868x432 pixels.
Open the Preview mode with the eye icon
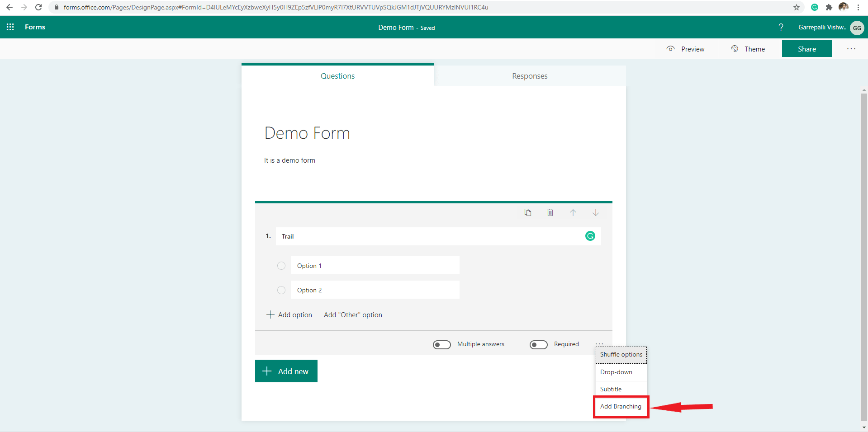click(685, 49)
